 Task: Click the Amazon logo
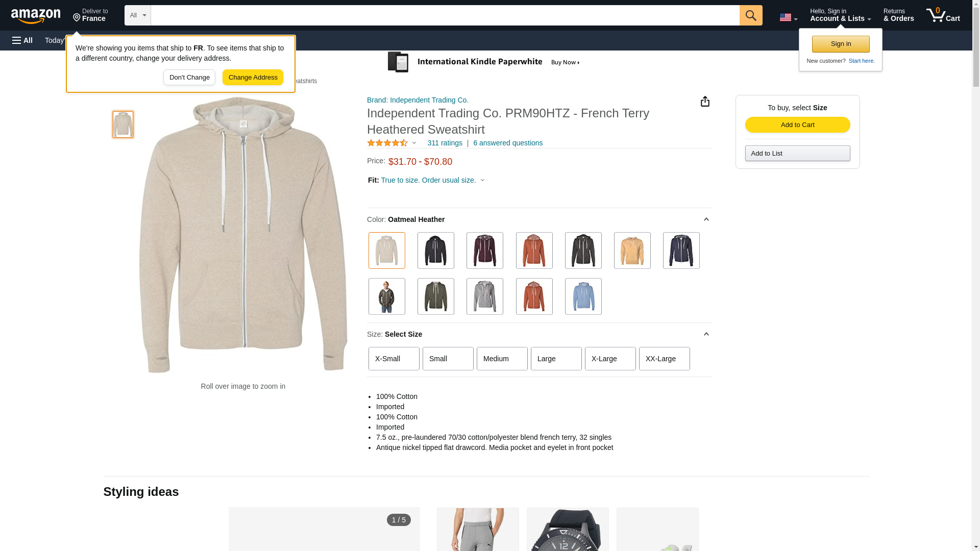(36, 16)
